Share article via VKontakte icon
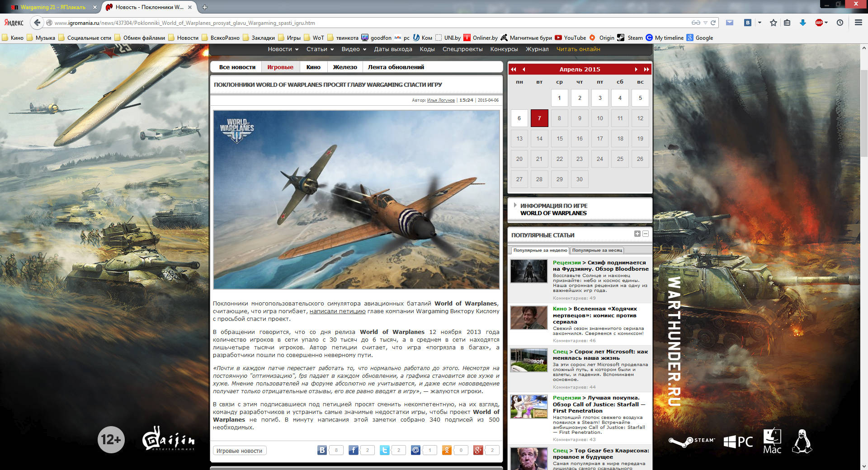The image size is (868, 470). 322,450
